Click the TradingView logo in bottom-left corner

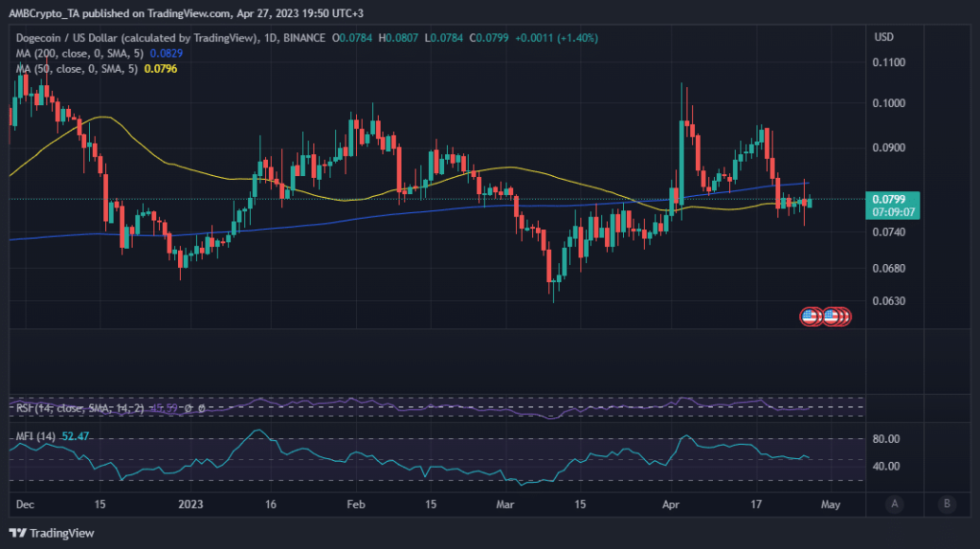click(x=53, y=533)
